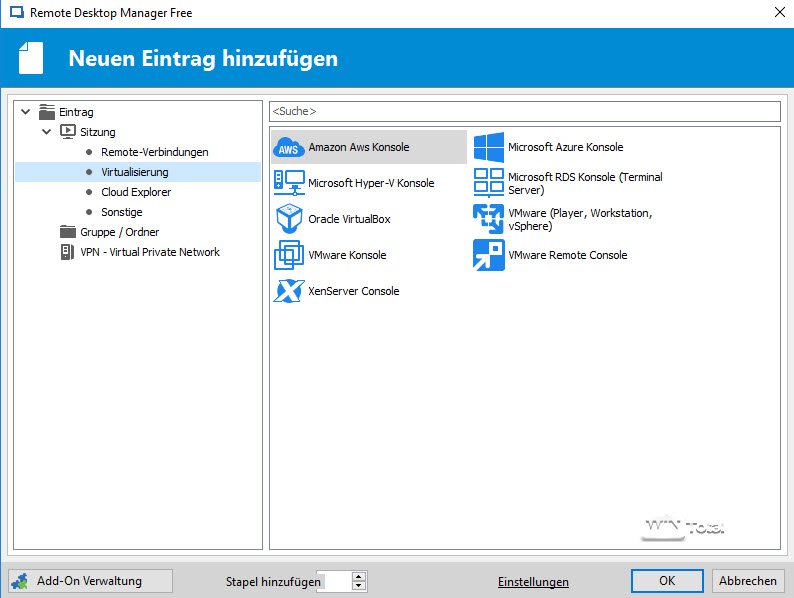Image resolution: width=794 pixels, height=598 pixels.
Task: Click the Stapel hinzufügen number field
Action: tap(336, 581)
